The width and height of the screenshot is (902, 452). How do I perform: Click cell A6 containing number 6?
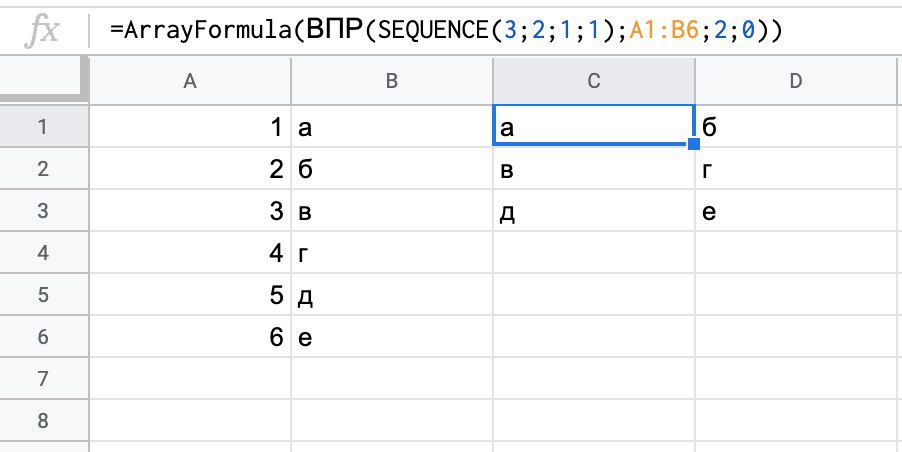[190, 338]
